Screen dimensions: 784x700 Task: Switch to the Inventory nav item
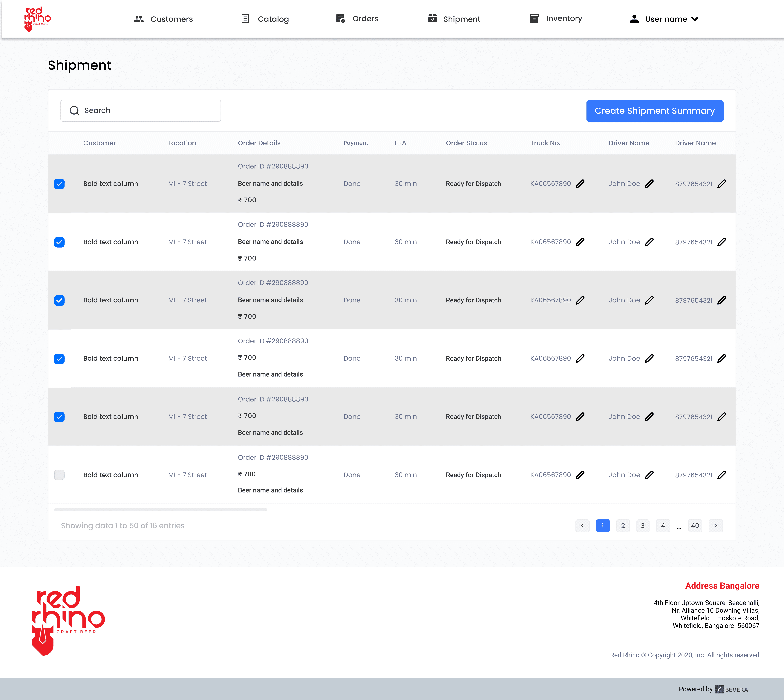(556, 19)
